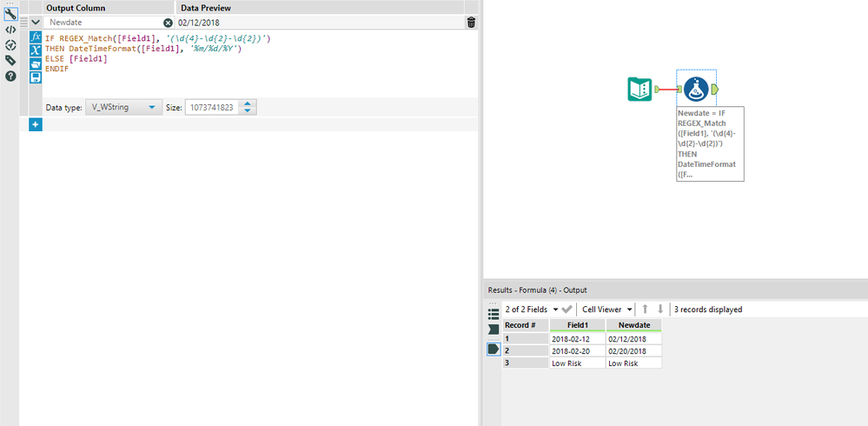The width and height of the screenshot is (868, 426).
Task: Click the Record # column header
Action: [x=526, y=325]
